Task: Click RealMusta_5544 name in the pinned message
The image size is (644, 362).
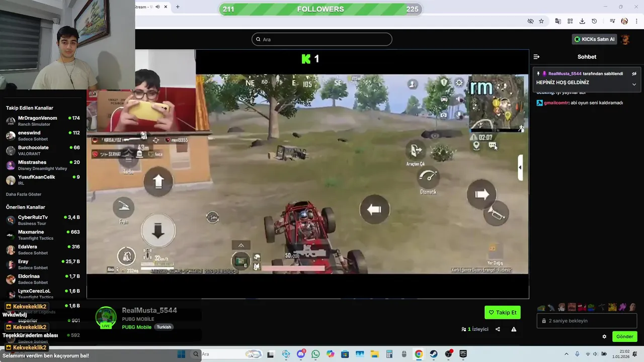Action: [x=565, y=73]
